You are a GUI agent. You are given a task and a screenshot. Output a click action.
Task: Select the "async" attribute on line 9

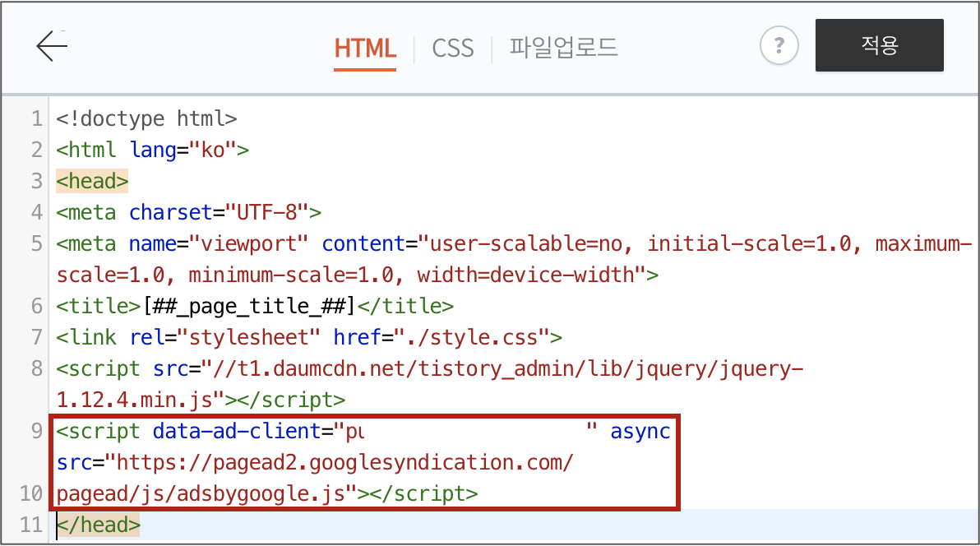tap(640, 433)
